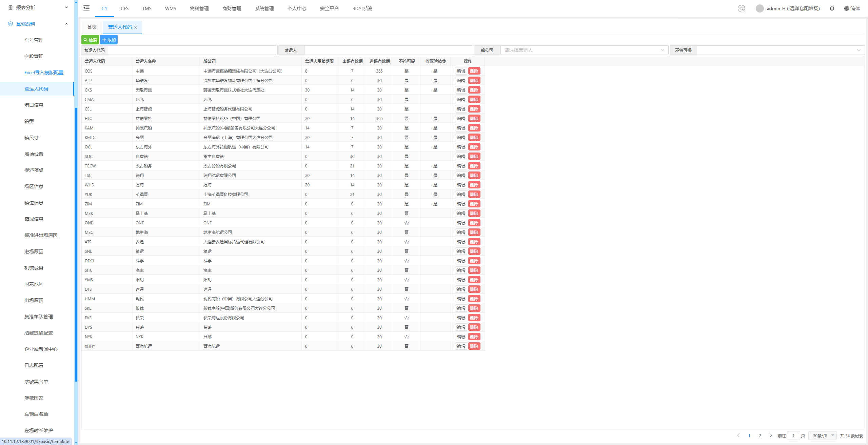Click 编辑 for the COS row
The height and width of the screenshot is (445, 868).
pyautogui.click(x=461, y=71)
